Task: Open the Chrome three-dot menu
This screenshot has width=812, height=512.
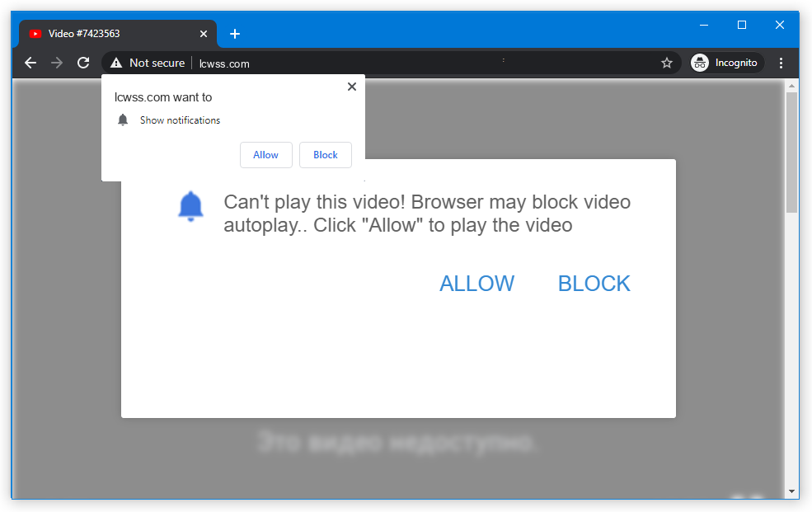Action: pyautogui.click(x=781, y=63)
